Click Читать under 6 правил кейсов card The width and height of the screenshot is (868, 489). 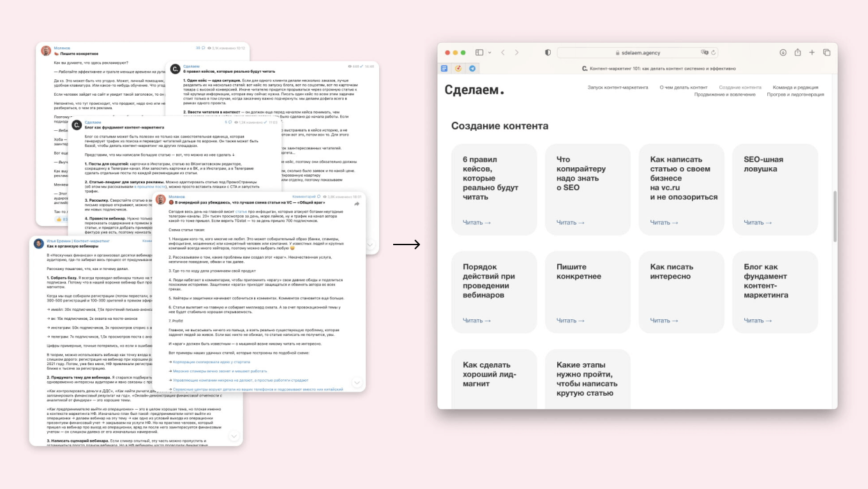point(477,223)
